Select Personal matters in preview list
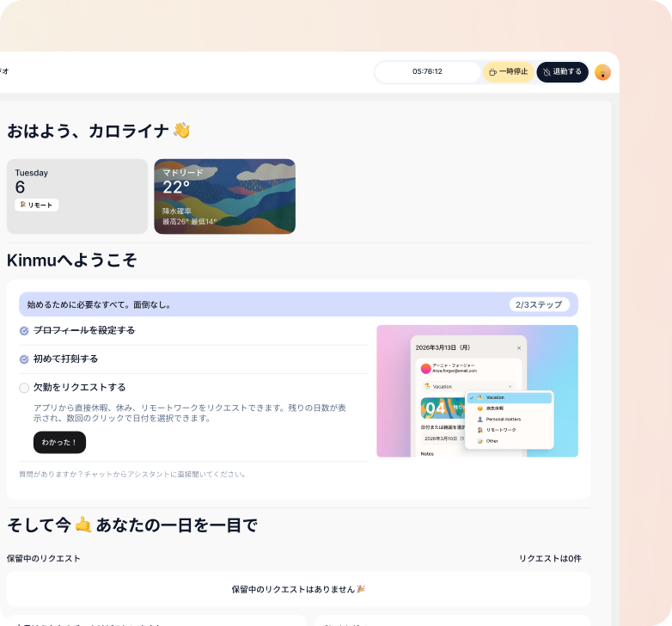Viewport: 672px width, 626px height. click(x=509, y=419)
